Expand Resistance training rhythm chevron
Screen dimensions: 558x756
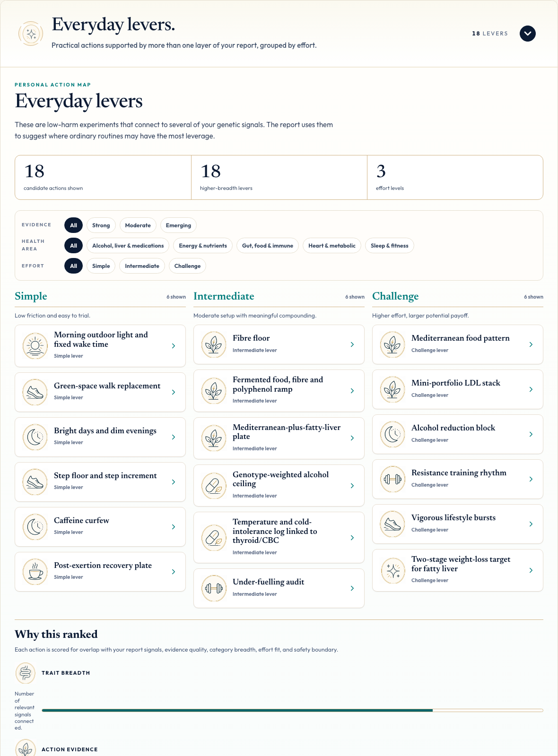(x=531, y=479)
